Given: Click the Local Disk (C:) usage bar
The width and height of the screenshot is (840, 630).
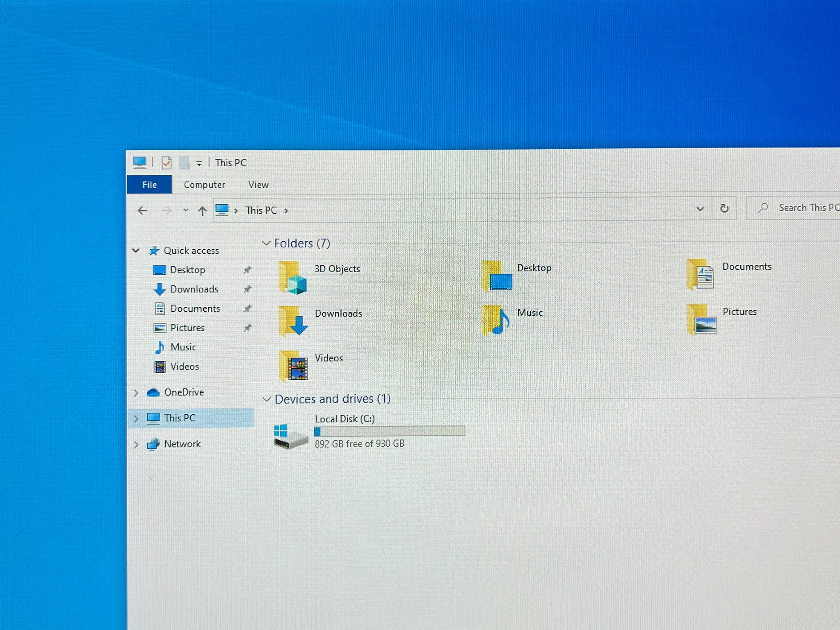Looking at the screenshot, I should click(x=389, y=431).
